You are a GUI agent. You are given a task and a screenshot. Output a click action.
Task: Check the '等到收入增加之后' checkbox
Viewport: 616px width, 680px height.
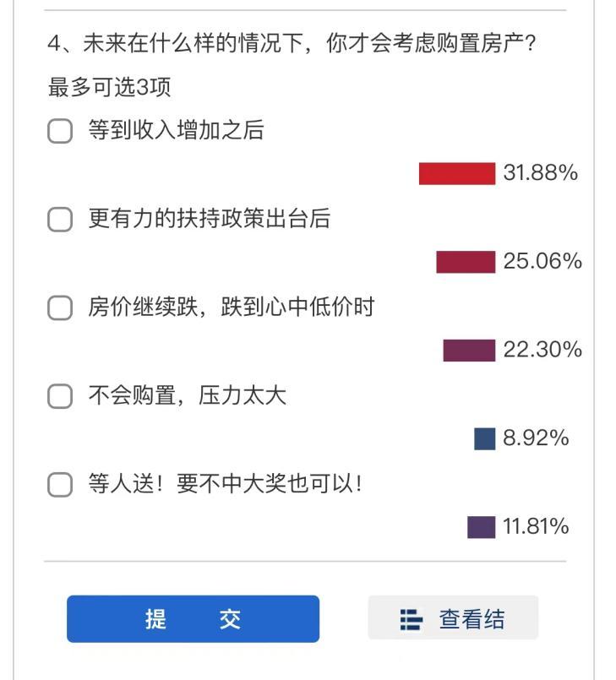point(60,131)
